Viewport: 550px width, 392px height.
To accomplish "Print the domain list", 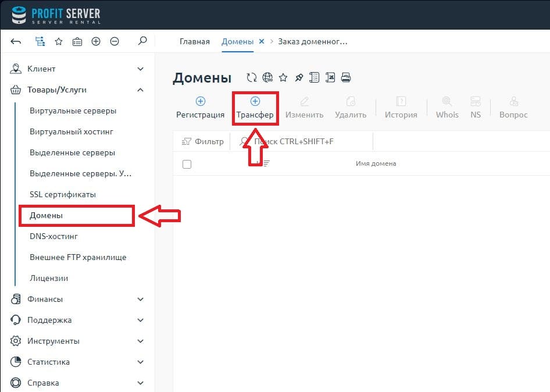I will (x=346, y=77).
